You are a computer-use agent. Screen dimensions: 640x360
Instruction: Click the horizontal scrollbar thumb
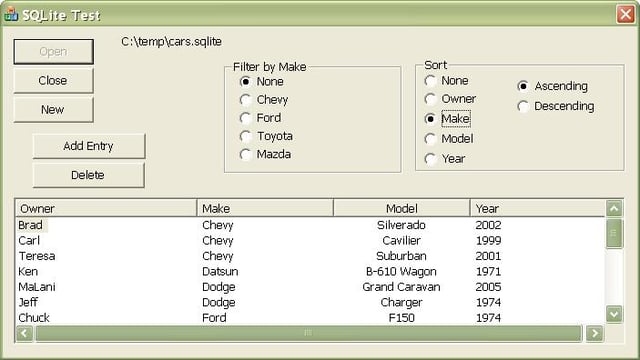pyautogui.click(x=309, y=333)
